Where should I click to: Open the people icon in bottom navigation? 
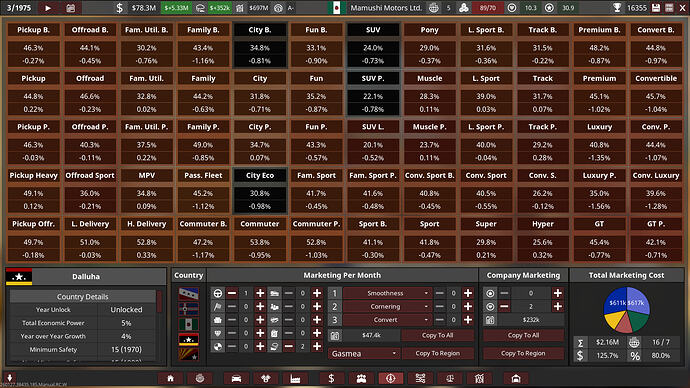(x=361, y=378)
